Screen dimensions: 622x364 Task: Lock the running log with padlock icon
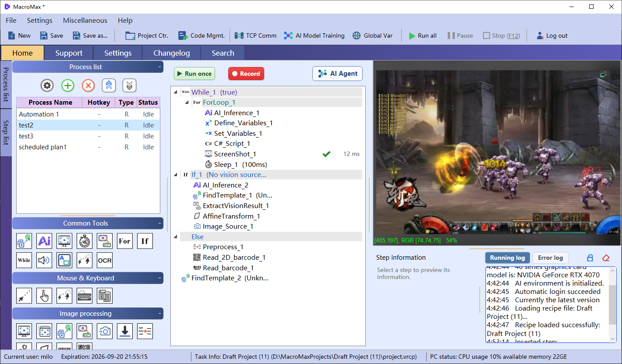click(590, 258)
